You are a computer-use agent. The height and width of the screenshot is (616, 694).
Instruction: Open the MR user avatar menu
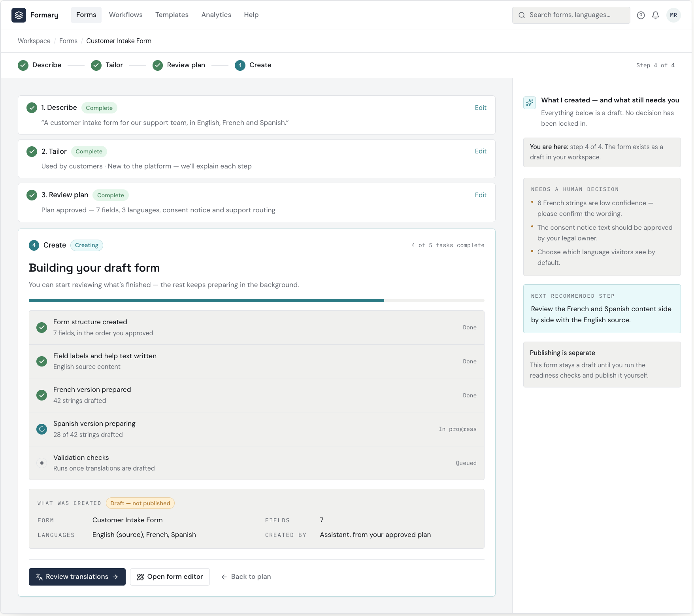(673, 15)
